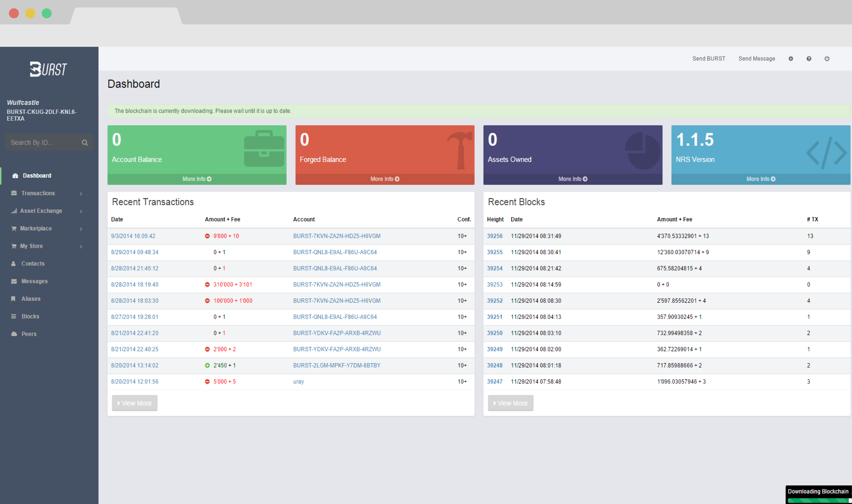Click the briefcase icon on Account Balance
Screen dimensions: 852x504
[264, 148]
